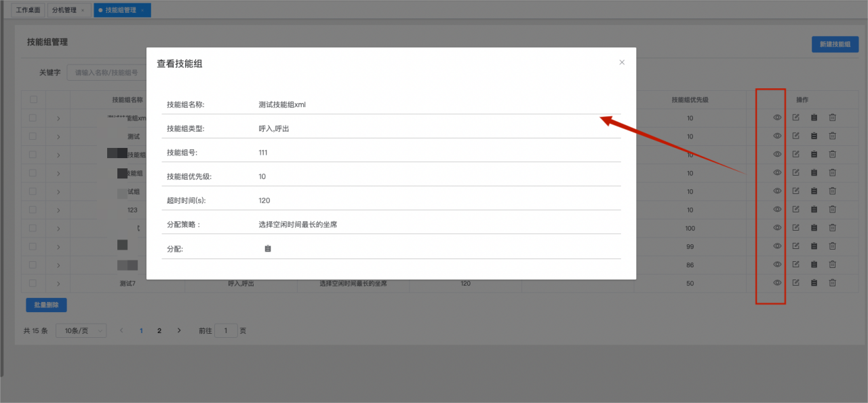Viewport: 868px width, 403px height.
Task: Go to page 2 of the table
Action: [159, 330]
